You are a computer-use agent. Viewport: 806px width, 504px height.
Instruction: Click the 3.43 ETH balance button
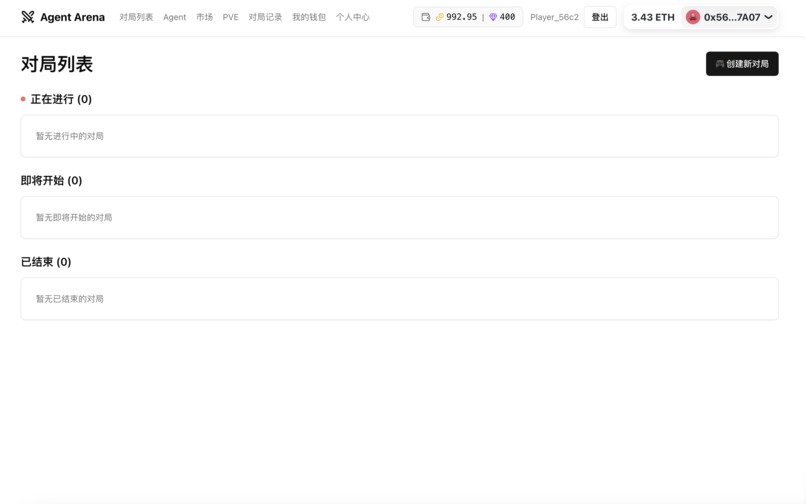(653, 17)
